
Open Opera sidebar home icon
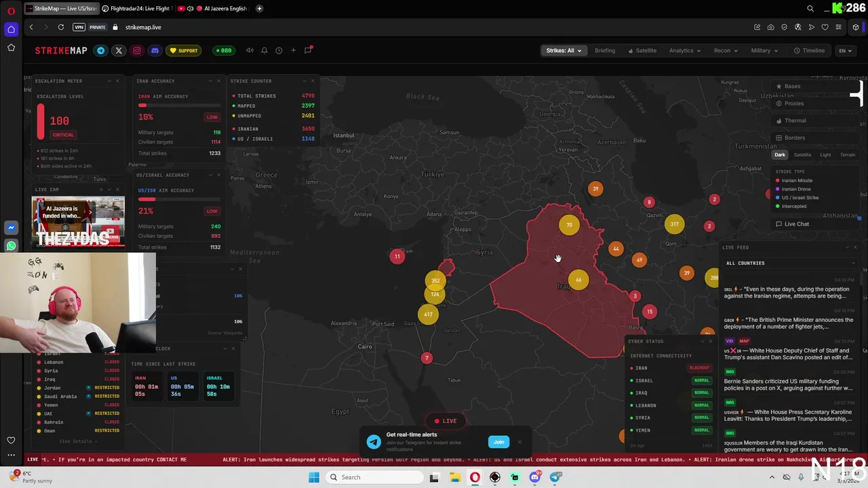coord(11,29)
